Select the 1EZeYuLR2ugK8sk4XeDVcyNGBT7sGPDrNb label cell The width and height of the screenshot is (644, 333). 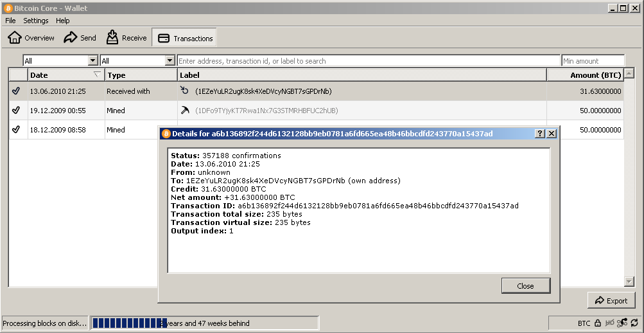tap(362, 91)
